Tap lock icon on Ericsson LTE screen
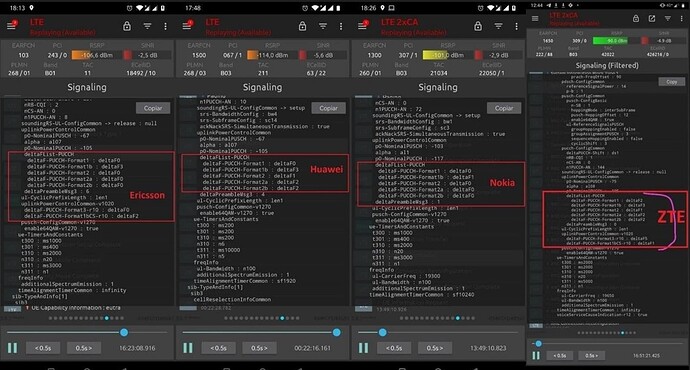This screenshot has height=370, width=690. [127, 26]
